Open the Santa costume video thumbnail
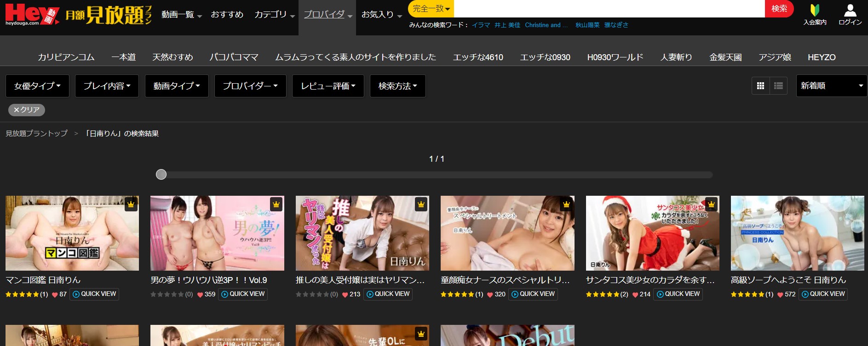The image size is (868, 346). pos(652,233)
